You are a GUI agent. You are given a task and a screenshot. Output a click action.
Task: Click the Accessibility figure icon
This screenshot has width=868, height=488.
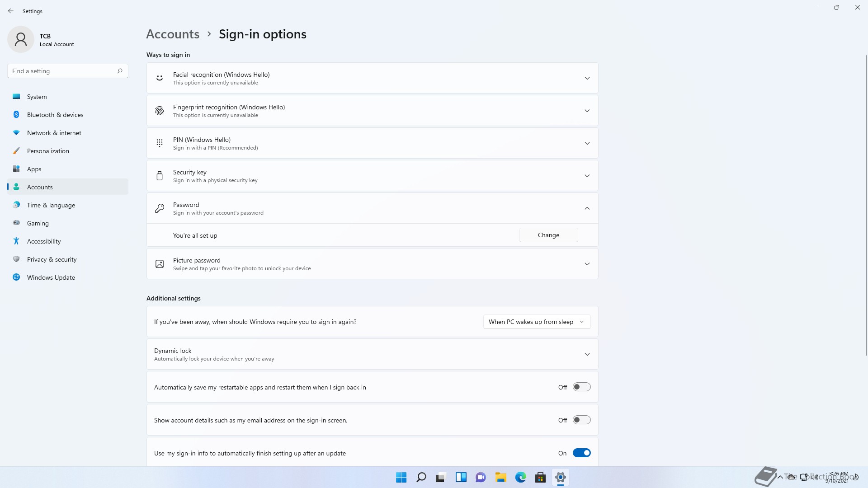click(16, 241)
